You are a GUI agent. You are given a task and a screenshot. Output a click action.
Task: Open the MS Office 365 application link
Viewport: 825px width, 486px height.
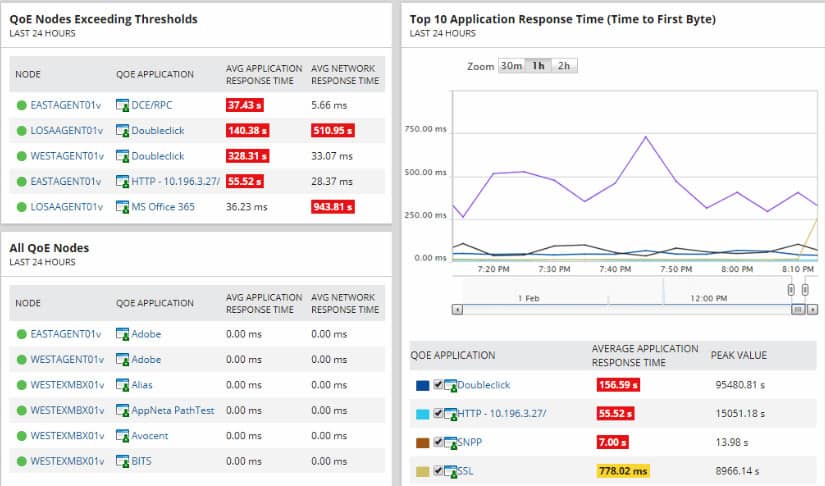163,207
